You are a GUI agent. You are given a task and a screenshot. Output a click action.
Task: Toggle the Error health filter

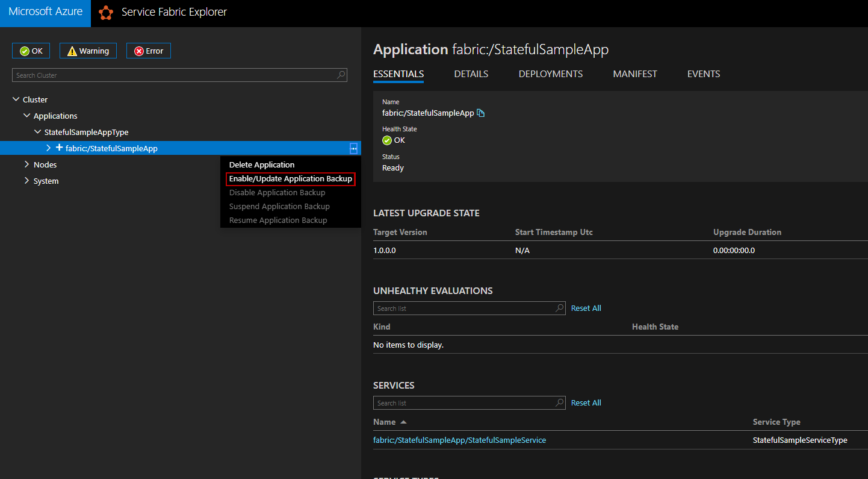point(148,51)
